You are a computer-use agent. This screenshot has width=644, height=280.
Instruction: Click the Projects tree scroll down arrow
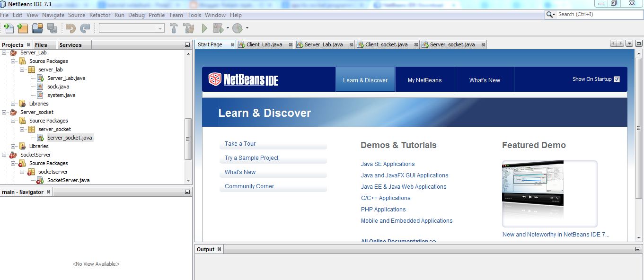pyautogui.click(x=188, y=180)
